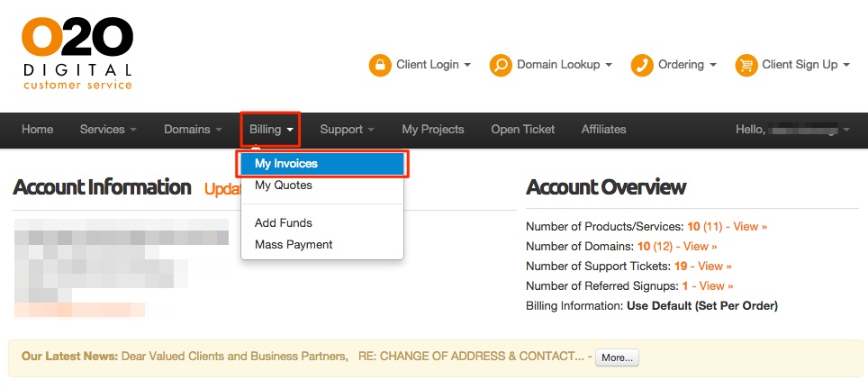
Task: Choose Mass Payment in Billing menu
Action: 322,245
